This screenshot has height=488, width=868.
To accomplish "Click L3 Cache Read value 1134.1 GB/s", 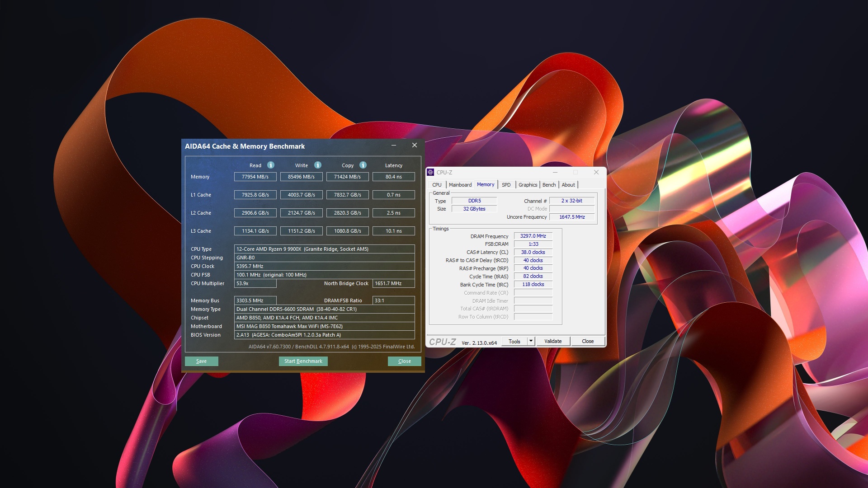I will coord(255,231).
